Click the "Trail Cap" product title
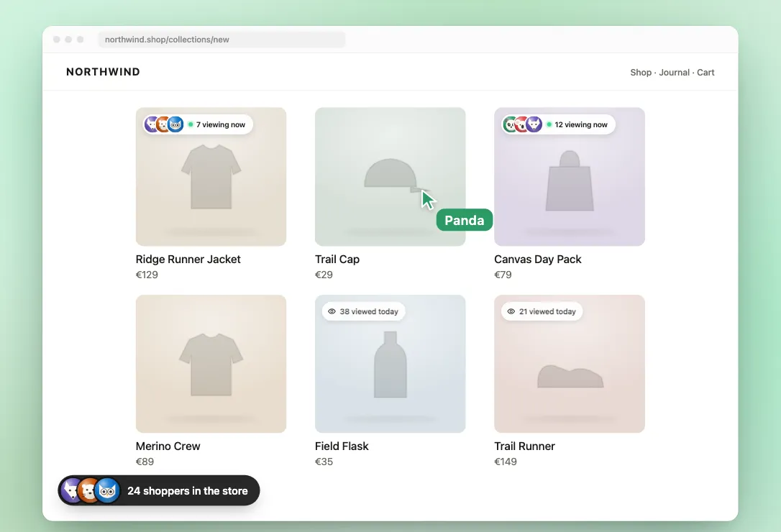Viewport: 781px width, 532px height. click(337, 259)
